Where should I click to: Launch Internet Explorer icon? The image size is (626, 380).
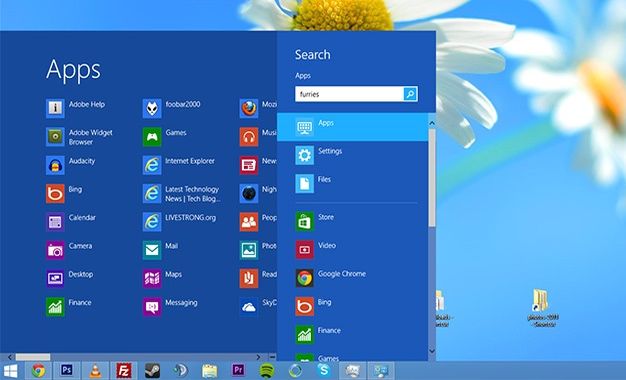(152, 165)
